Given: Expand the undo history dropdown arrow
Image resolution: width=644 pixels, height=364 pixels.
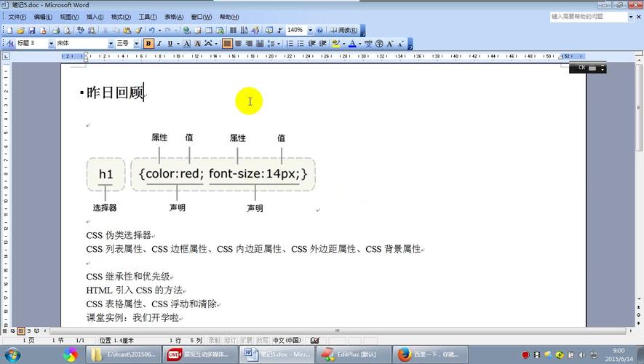Looking at the screenshot, I should tap(159, 30).
